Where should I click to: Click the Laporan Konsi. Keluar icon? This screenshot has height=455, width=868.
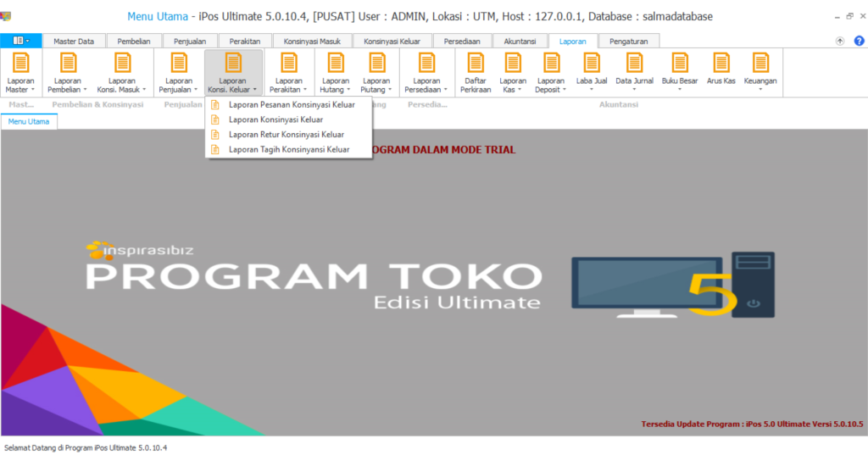233,64
